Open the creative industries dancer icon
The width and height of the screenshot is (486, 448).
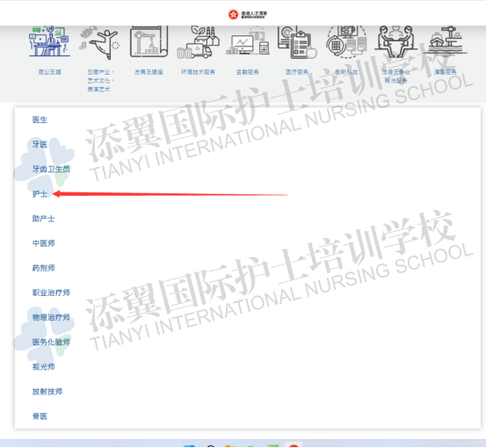(99, 42)
